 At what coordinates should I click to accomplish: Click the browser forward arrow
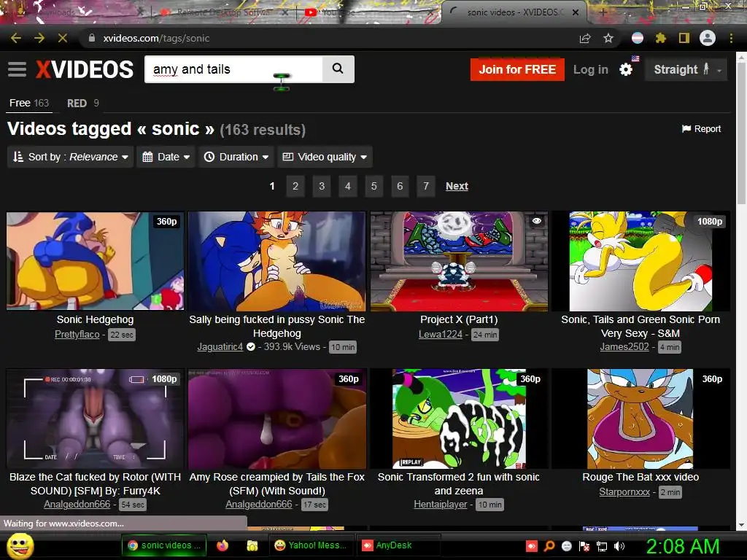coord(39,38)
